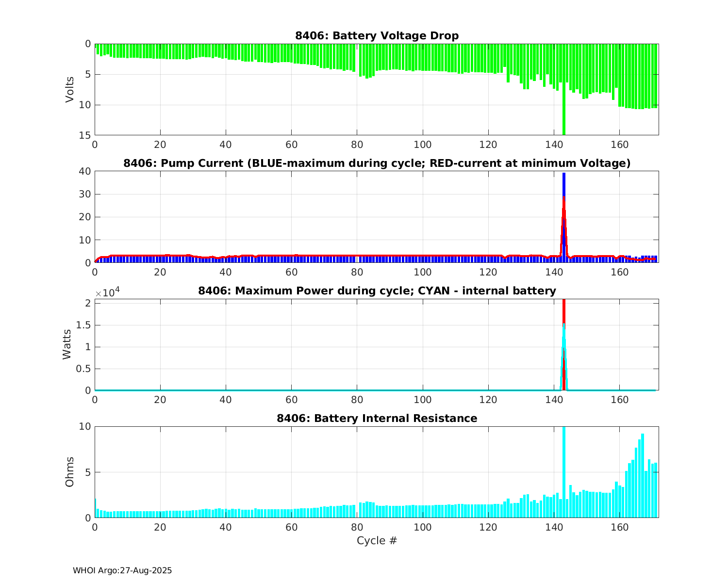Click the Pump Current chart title
The height and width of the screenshot is (582, 728).
[377, 163]
